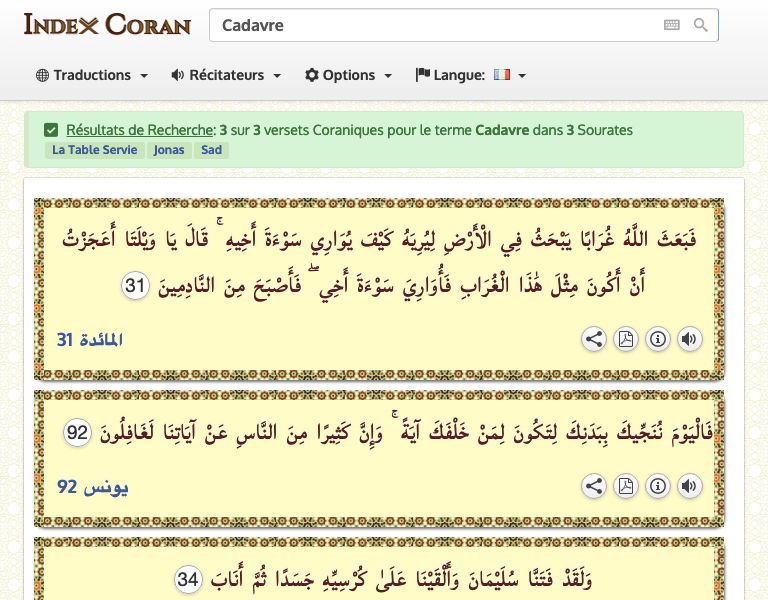
Task: Open the Options dropdown menu
Action: point(348,75)
